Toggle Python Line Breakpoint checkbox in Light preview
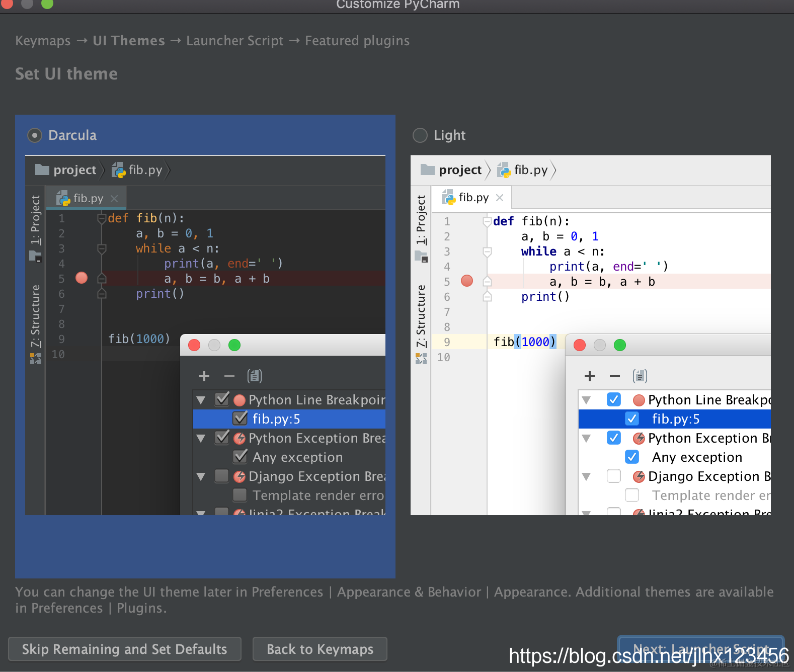The width and height of the screenshot is (794, 672). click(x=614, y=399)
